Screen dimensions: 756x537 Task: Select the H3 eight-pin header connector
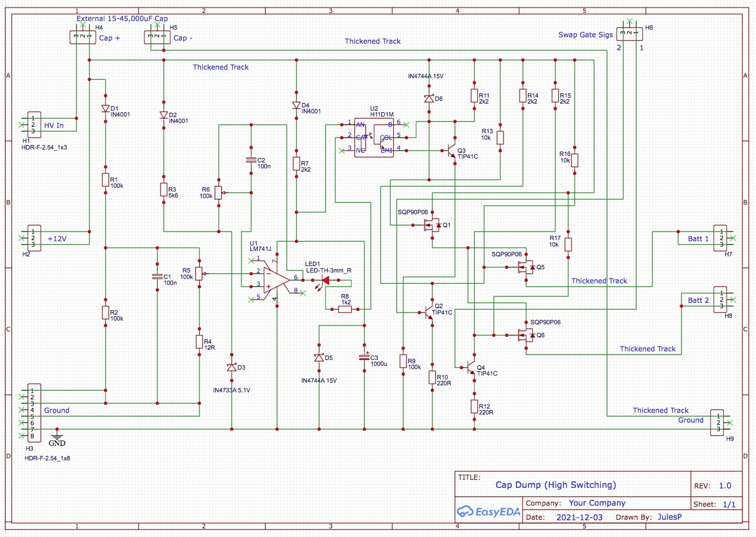point(34,413)
